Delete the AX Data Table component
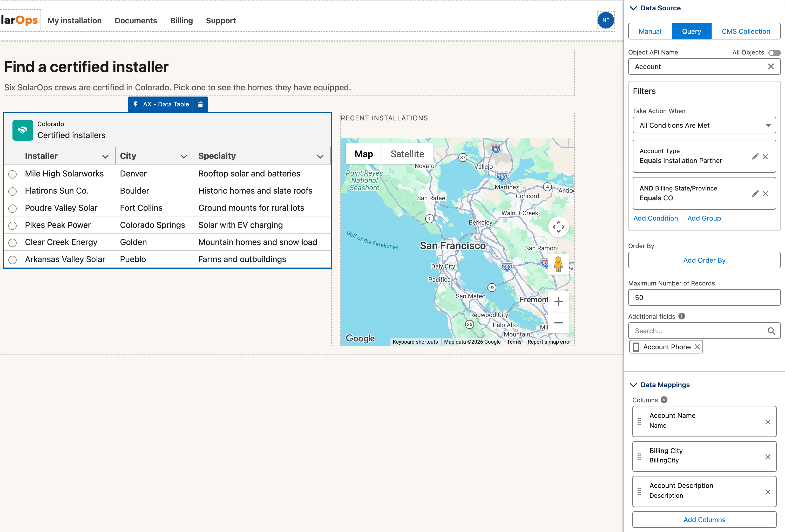 point(200,104)
